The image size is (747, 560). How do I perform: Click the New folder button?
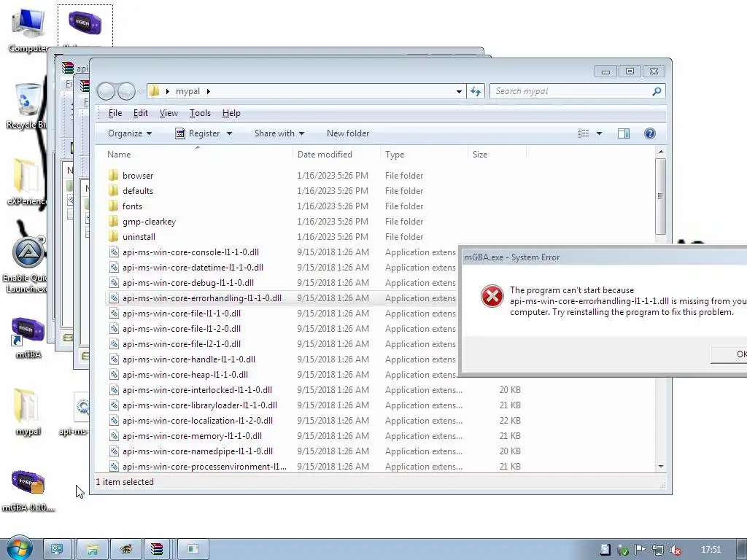pyautogui.click(x=348, y=133)
